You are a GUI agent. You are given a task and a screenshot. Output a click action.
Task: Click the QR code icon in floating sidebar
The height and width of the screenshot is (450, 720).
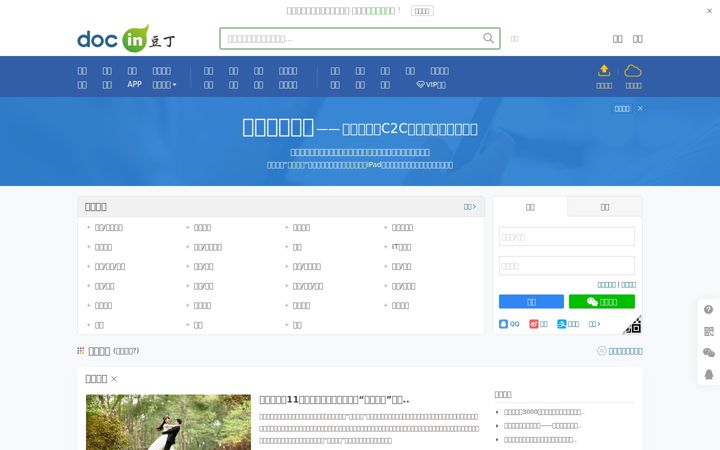709,331
